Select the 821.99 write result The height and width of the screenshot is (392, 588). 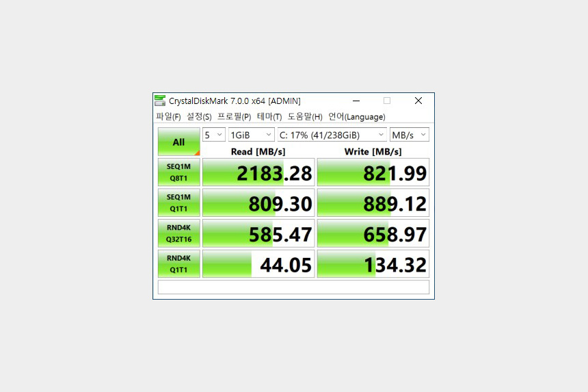(x=373, y=172)
